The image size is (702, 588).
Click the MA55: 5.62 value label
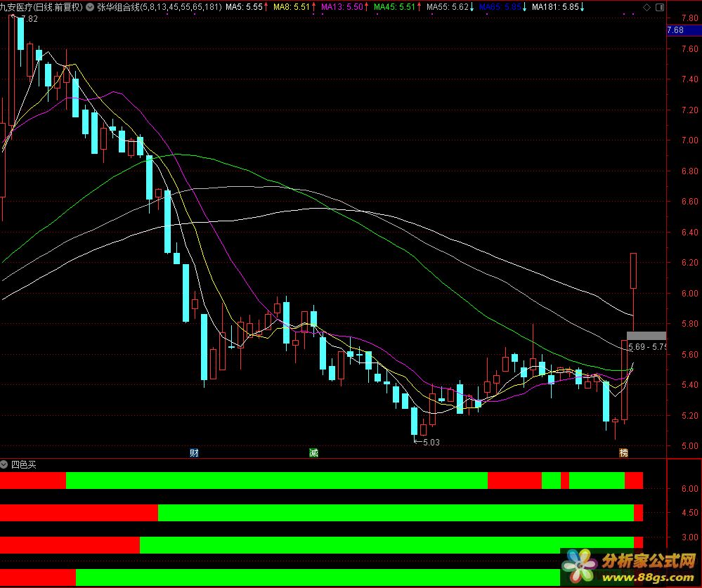point(447,7)
